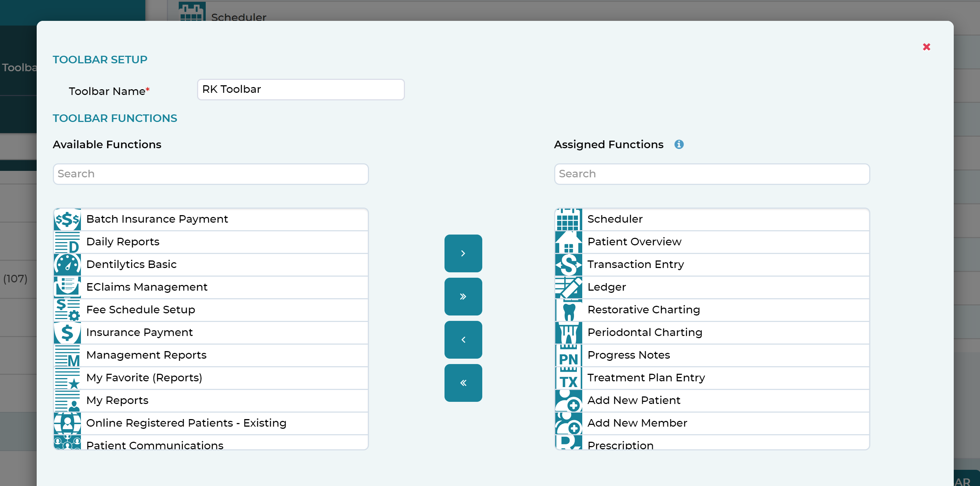Click the Periodontal Charting icon

pyautogui.click(x=568, y=333)
